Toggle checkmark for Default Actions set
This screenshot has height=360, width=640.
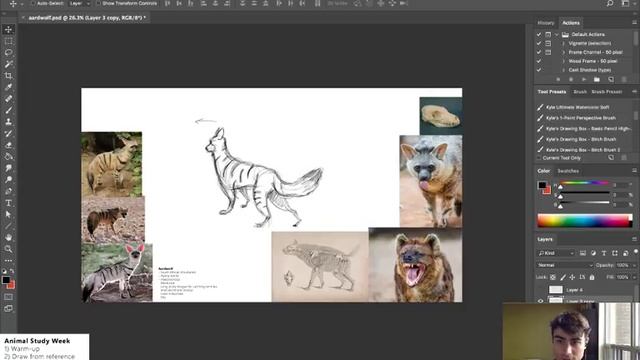click(x=539, y=34)
